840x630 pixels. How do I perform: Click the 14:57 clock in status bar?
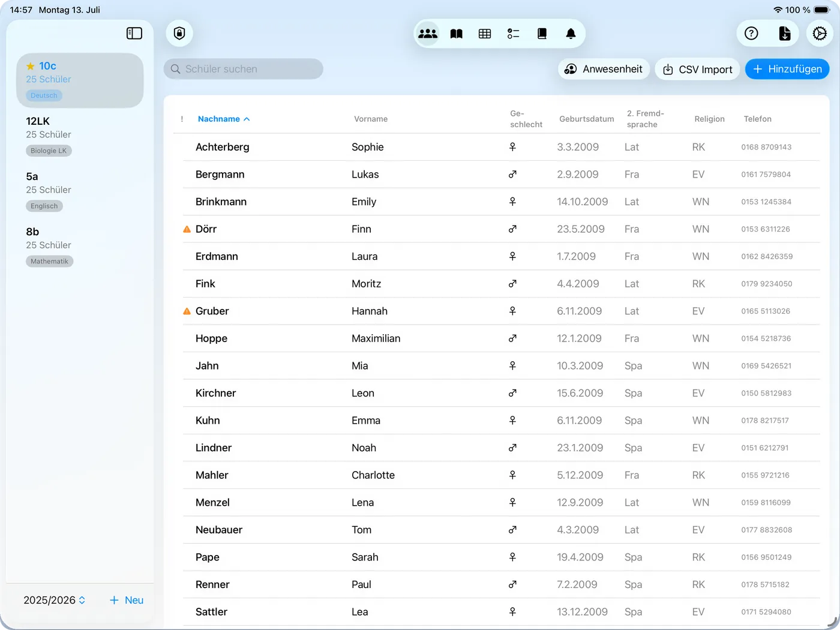pos(21,10)
